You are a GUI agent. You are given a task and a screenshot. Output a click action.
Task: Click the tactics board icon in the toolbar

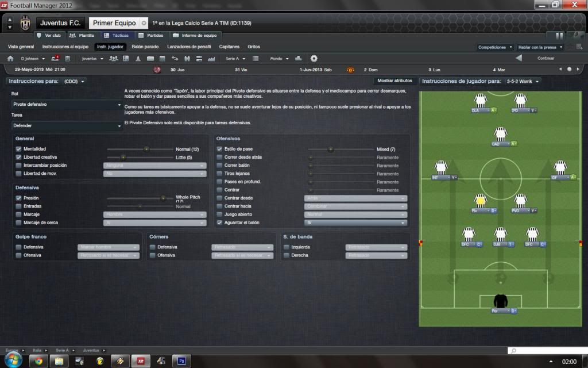126,59
